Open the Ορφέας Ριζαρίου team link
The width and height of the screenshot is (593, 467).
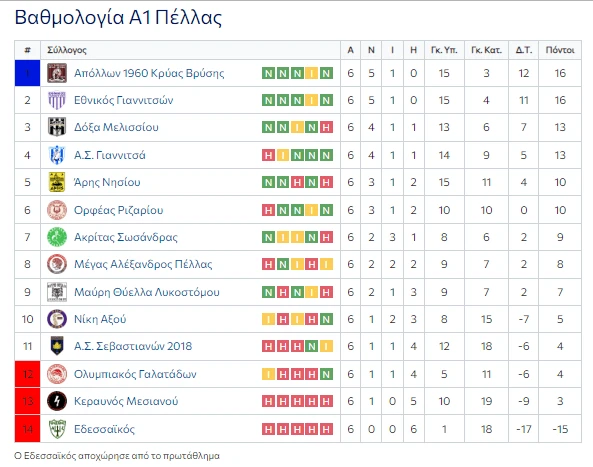[118, 210]
